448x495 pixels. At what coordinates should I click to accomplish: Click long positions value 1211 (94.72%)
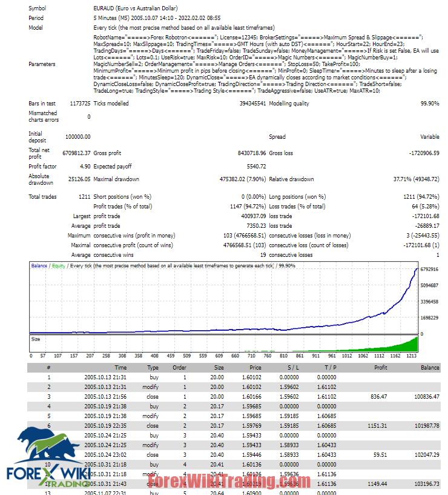(421, 197)
